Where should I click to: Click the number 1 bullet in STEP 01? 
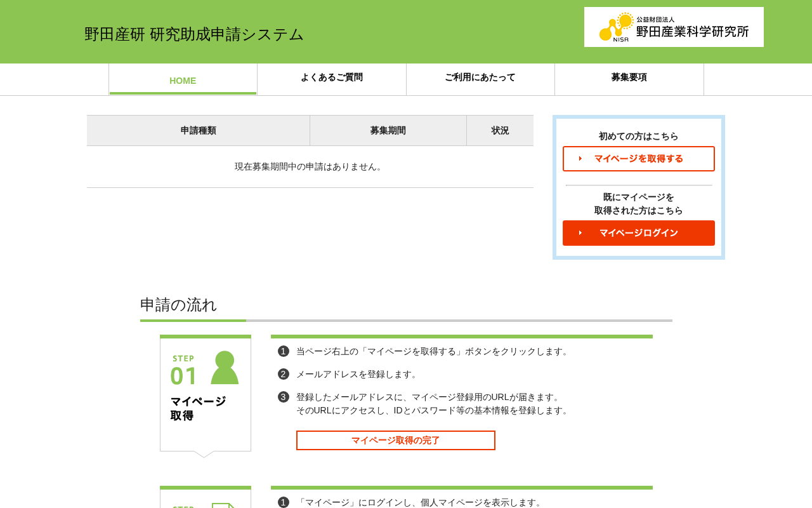pos(284,351)
